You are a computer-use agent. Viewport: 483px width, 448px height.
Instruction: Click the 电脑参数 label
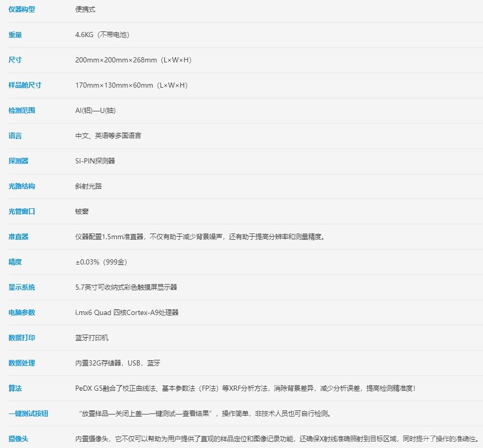[x=22, y=313]
